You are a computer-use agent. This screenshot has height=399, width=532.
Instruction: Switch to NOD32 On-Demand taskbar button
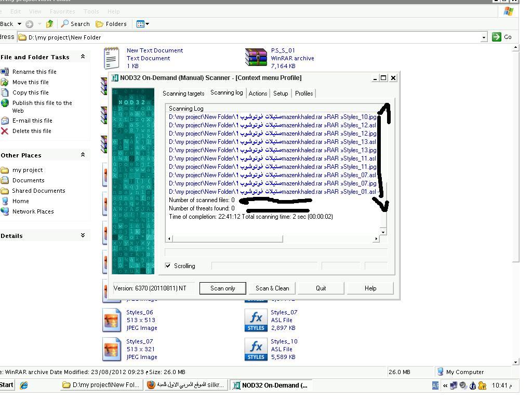[x=271, y=385]
